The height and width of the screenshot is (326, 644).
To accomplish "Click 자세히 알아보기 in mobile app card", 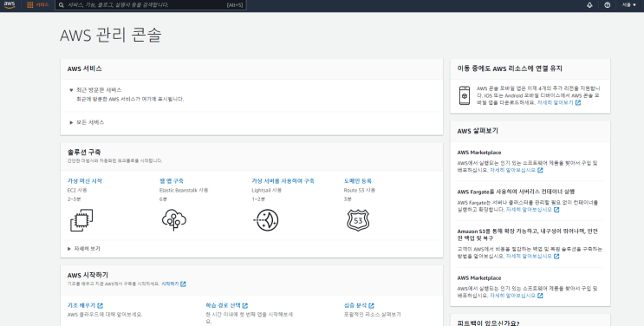I will click(x=556, y=103).
